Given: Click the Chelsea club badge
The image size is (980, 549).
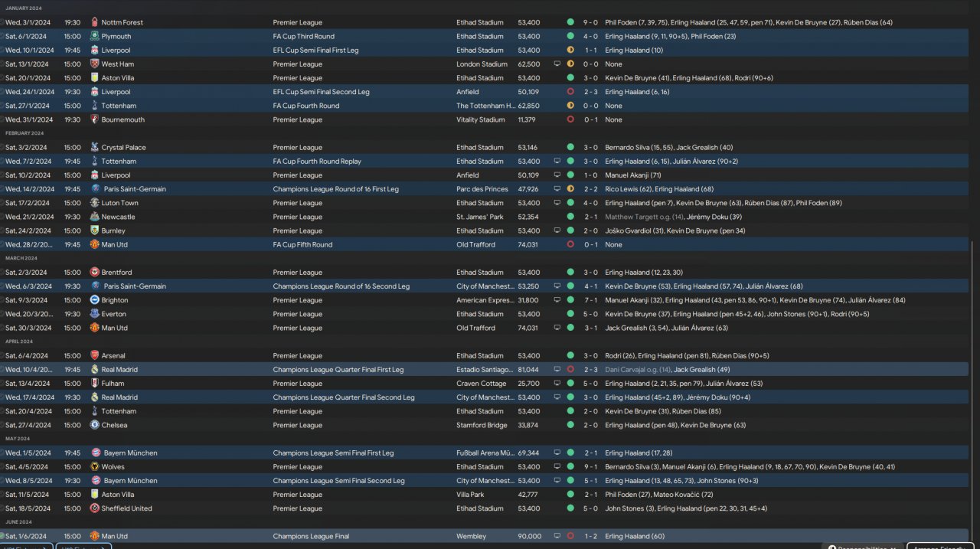Looking at the screenshot, I should [x=95, y=425].
